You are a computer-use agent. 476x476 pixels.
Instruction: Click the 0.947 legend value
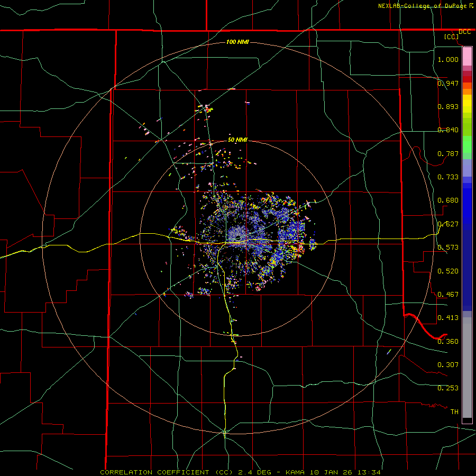coord(448,83)
